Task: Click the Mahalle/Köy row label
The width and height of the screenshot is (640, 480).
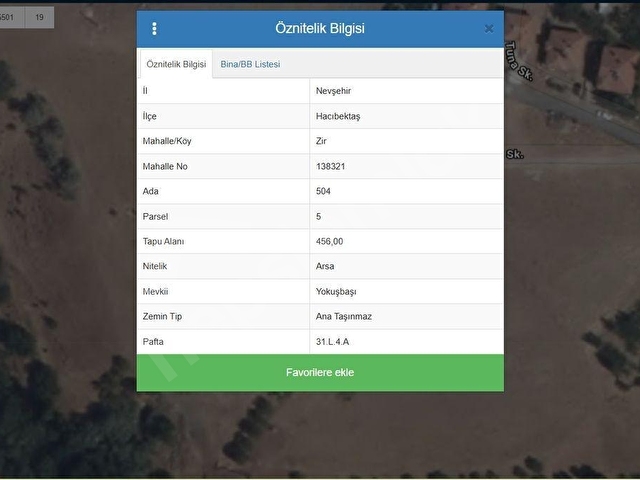Action: point(167,141)
